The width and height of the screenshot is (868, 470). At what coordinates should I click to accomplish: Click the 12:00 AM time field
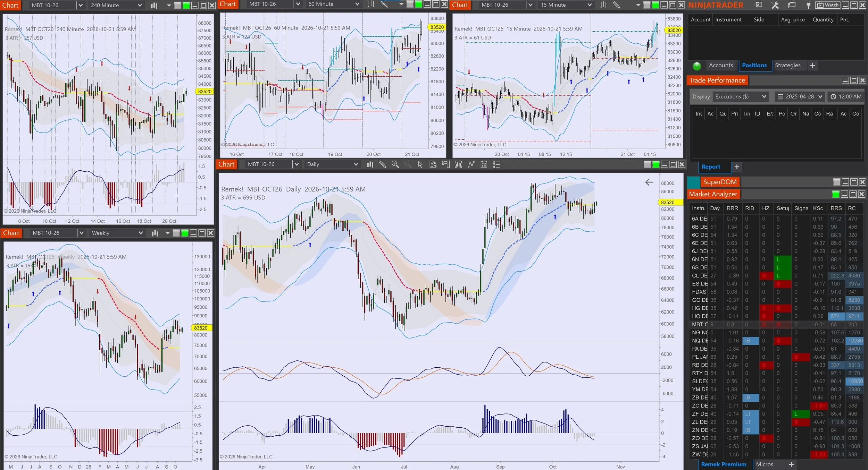pos(846,96)
